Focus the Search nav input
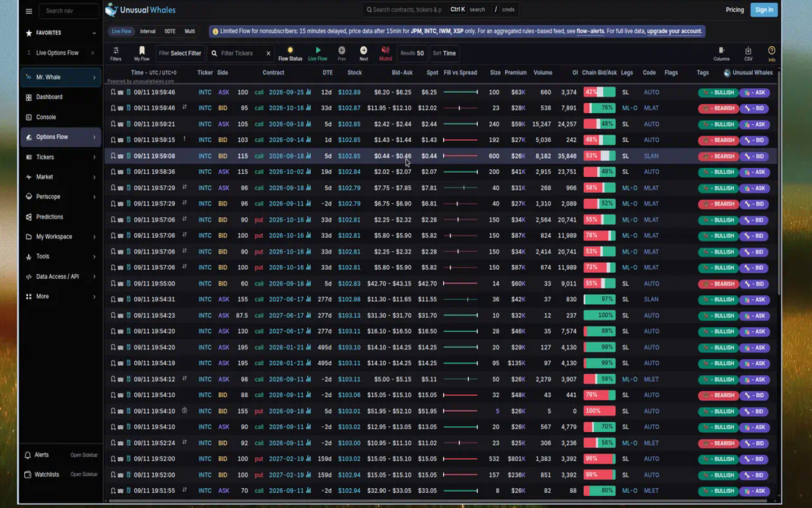This screenshot has height=508, width=812. pyautogui.click(x=69, y=11)
